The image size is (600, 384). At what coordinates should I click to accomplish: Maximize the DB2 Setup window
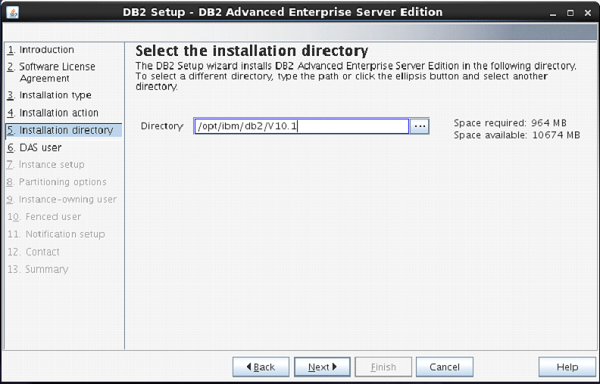coord(571,13)
